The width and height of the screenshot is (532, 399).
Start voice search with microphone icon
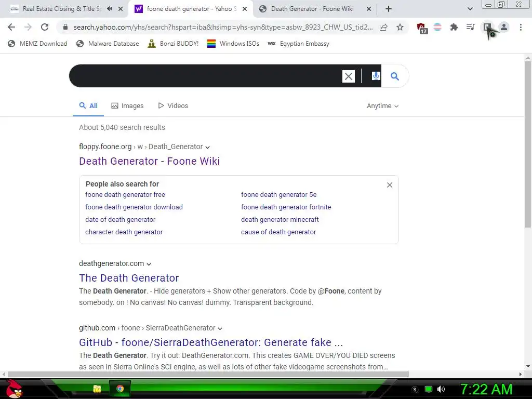point(376,76)
